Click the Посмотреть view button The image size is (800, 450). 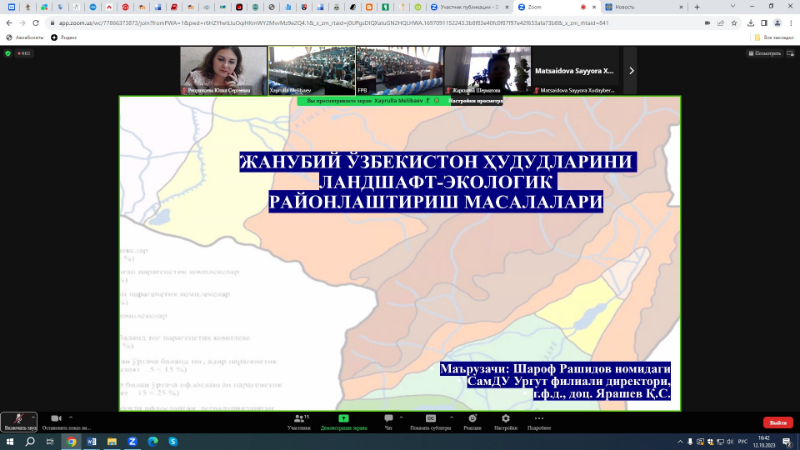tap(766, 53)
